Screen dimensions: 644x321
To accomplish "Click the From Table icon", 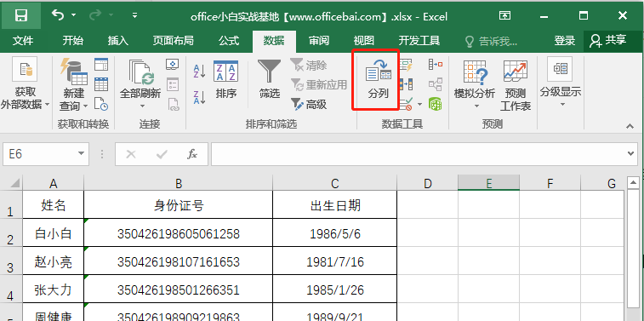I will click(x=101, y=84).
